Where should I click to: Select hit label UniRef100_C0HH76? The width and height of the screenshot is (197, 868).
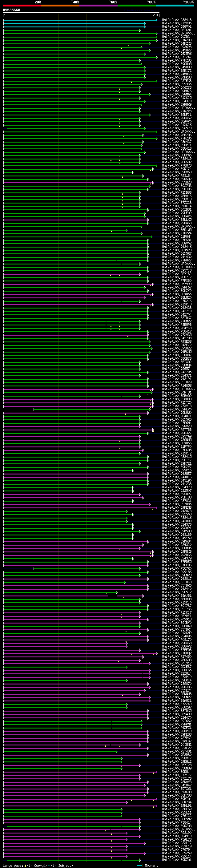coord(177,91)
